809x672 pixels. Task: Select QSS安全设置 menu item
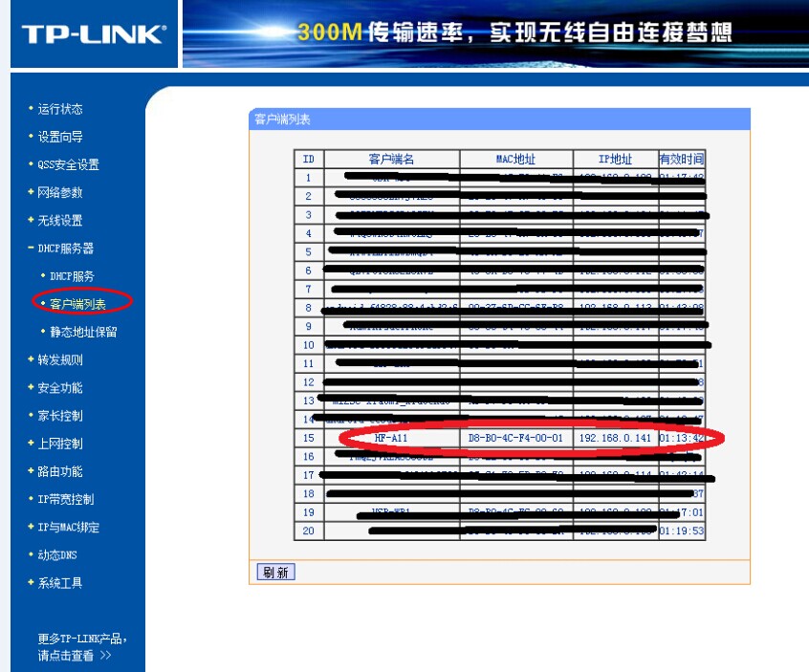click(68, 164)
